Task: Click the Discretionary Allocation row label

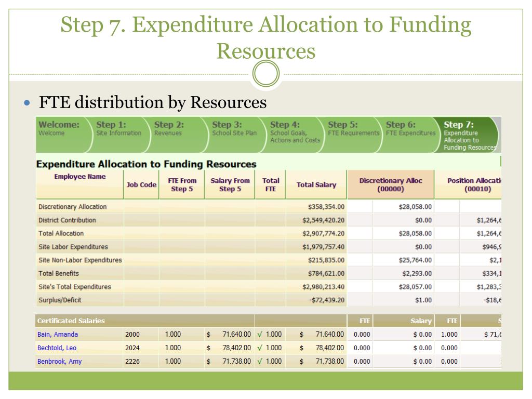Action: [72, 207]
